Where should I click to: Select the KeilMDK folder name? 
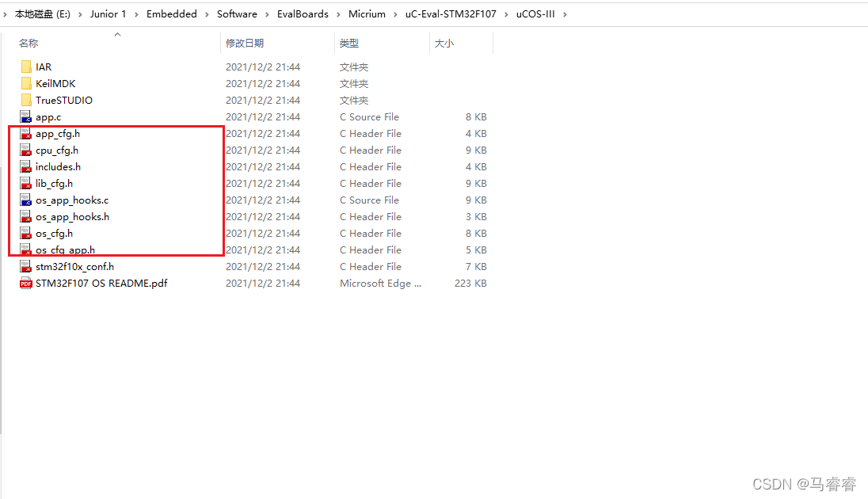click(55, 84)
